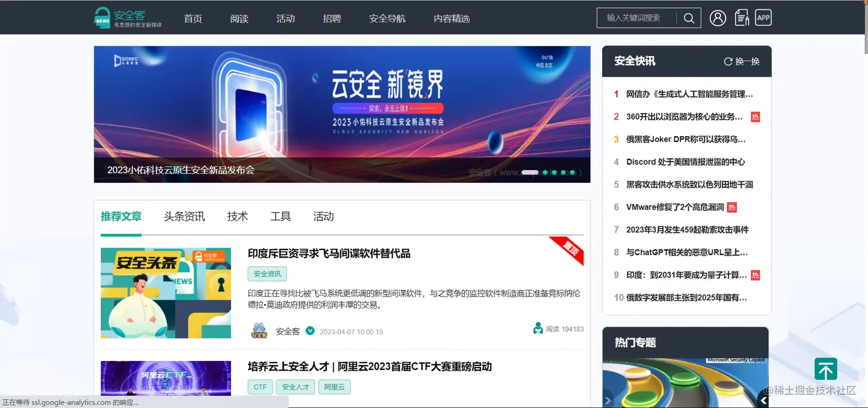Open 阅读 in the top navigation

click(x=239, y=18)
